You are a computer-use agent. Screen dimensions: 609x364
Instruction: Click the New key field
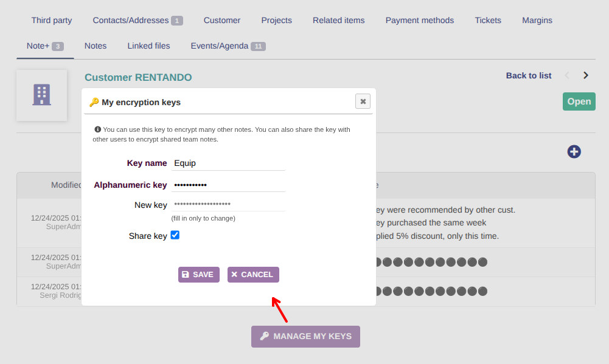(228, 205)
